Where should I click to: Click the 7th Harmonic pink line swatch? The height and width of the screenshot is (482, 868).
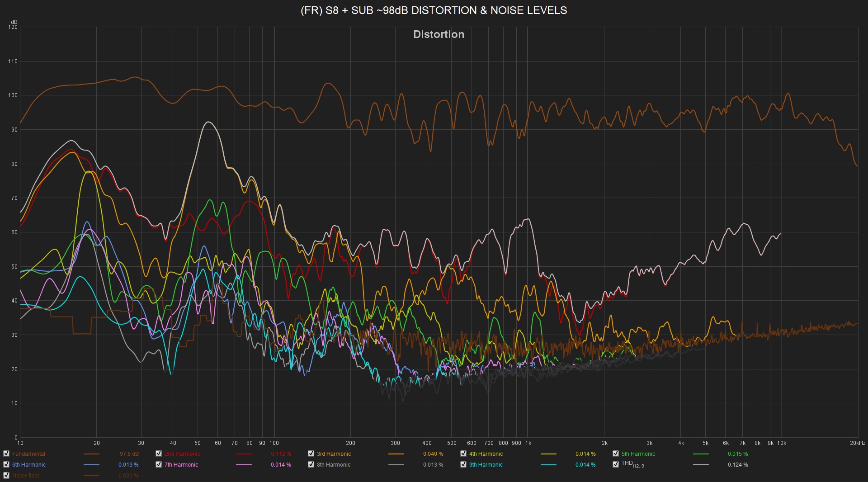244,465
